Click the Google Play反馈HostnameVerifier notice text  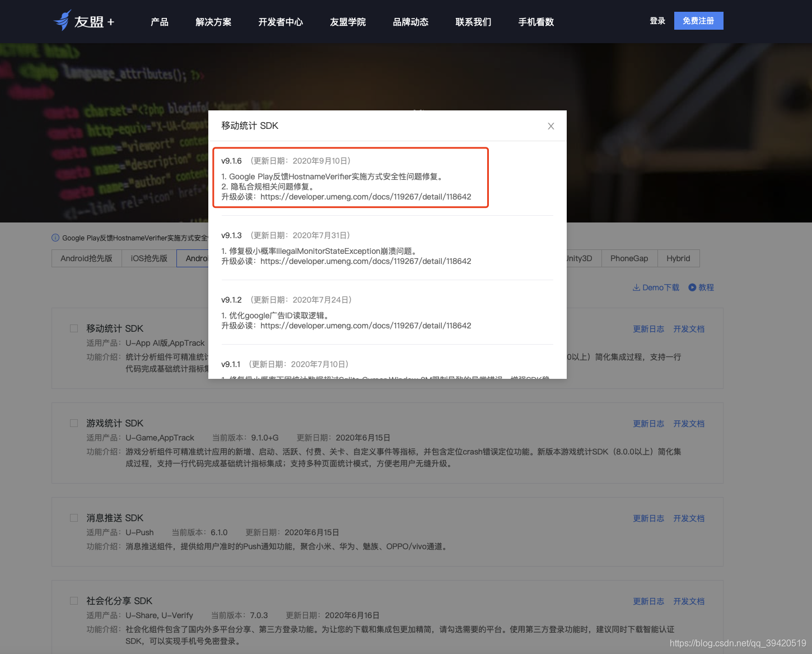135,238
